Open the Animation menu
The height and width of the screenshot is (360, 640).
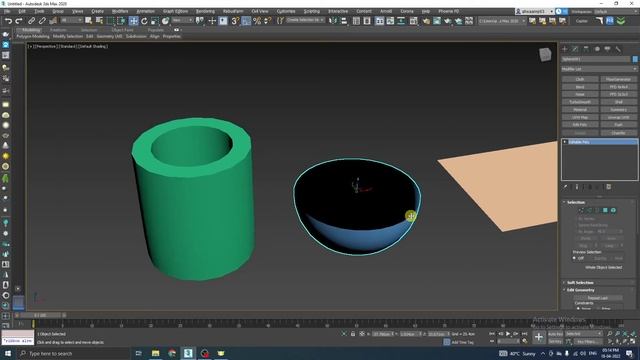145,11
